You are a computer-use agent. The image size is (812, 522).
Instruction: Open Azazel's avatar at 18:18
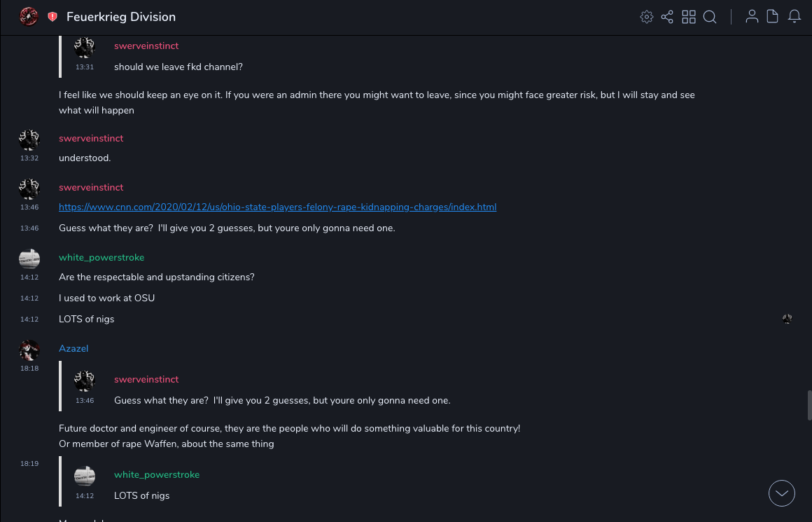click(29, 350)
